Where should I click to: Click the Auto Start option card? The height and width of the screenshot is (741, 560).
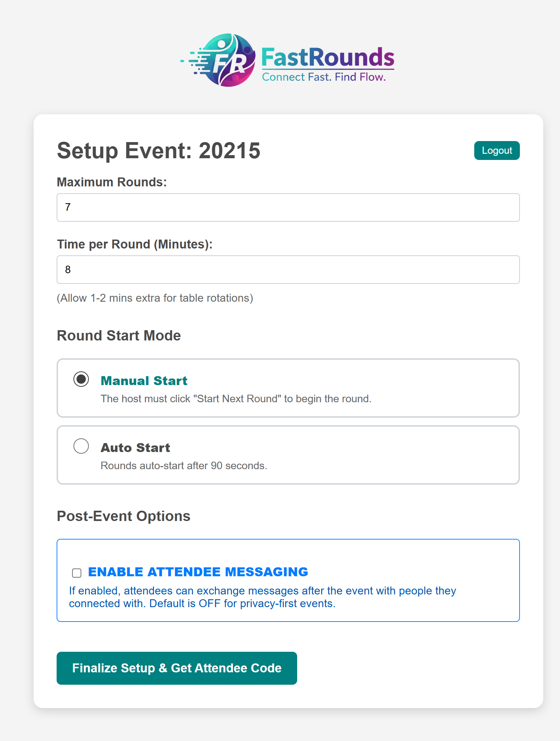(x=288, y=455)
